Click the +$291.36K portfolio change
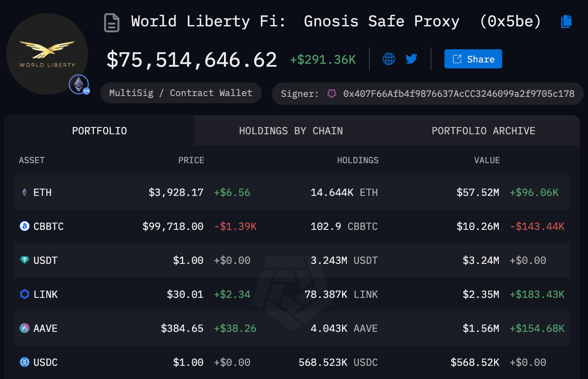 323,59
